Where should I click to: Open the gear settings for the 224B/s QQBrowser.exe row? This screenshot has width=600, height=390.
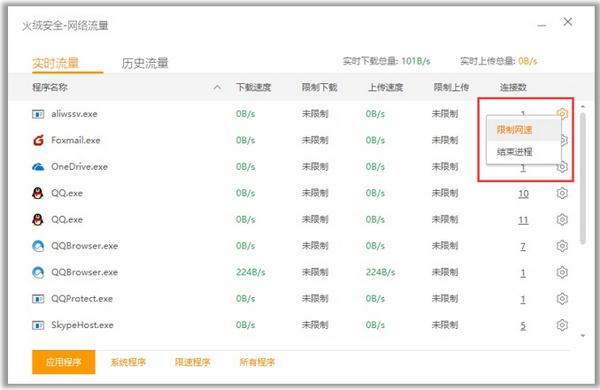tap(562, 272)
